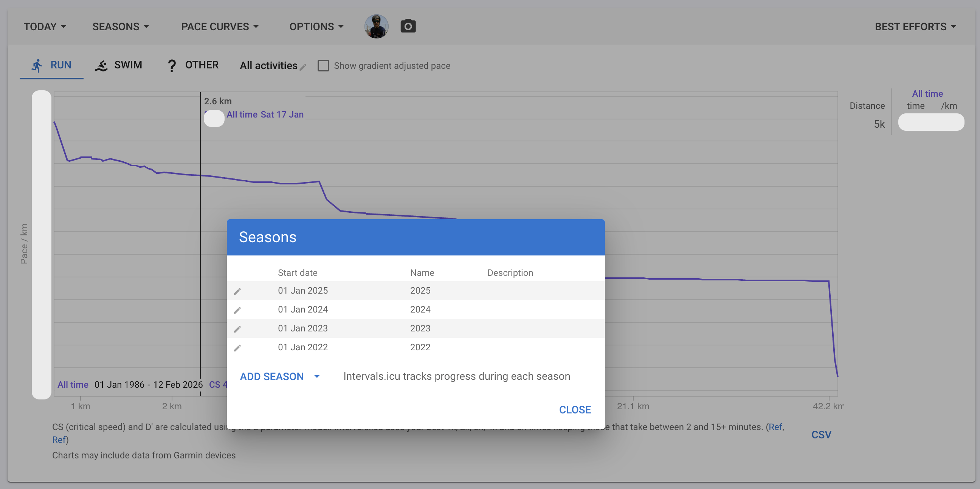
Task: Close the Seasons dialog
Action: 574,410
